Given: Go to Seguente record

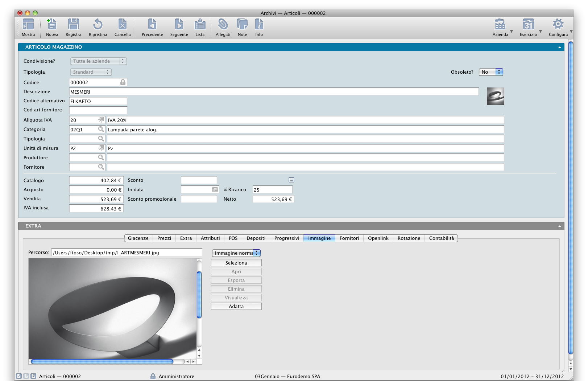Looking at the screenshot, I should [179, 25].
